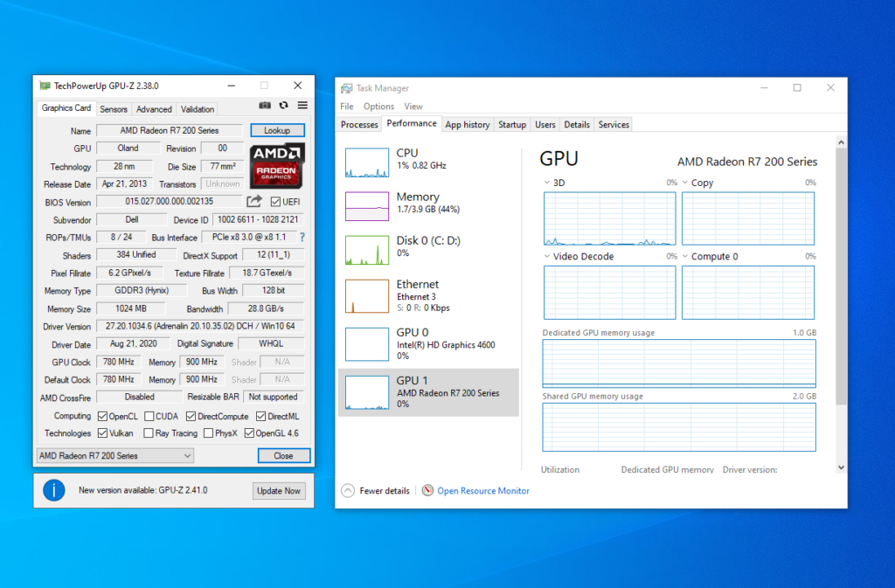Expand the Video Decode graph selector
The image size is (895, 588).
click(547, 257)
